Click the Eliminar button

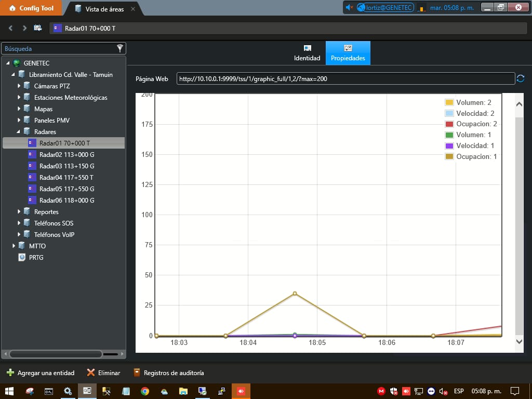[x=103, y=373]
